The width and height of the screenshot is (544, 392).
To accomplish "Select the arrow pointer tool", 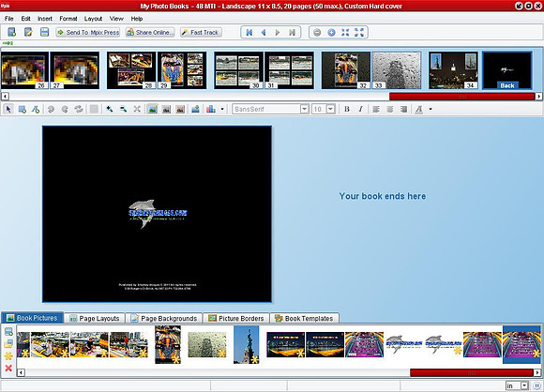I will click(8, 110).
